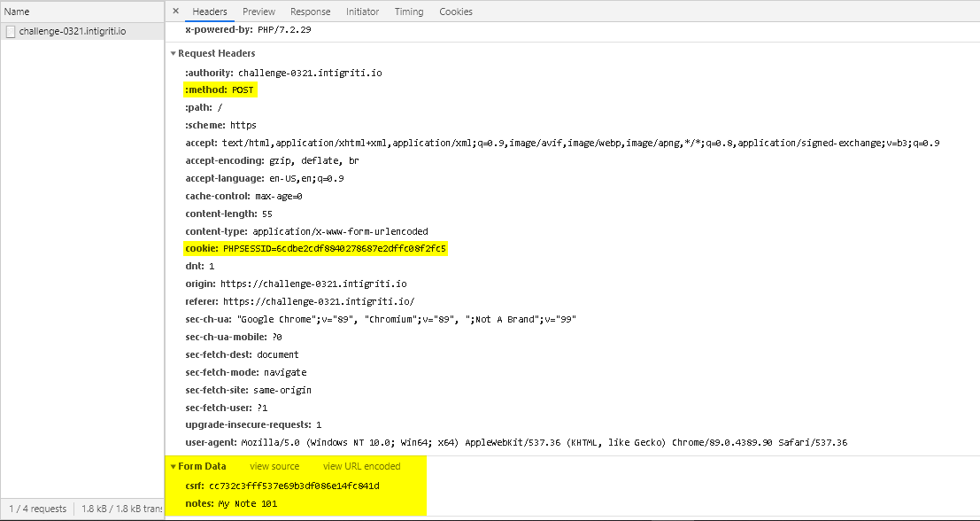The width and height of the screenshot is (980, 521).
Task: Click the Name column header
Action: pyautogui.click(x=17, y=12)
